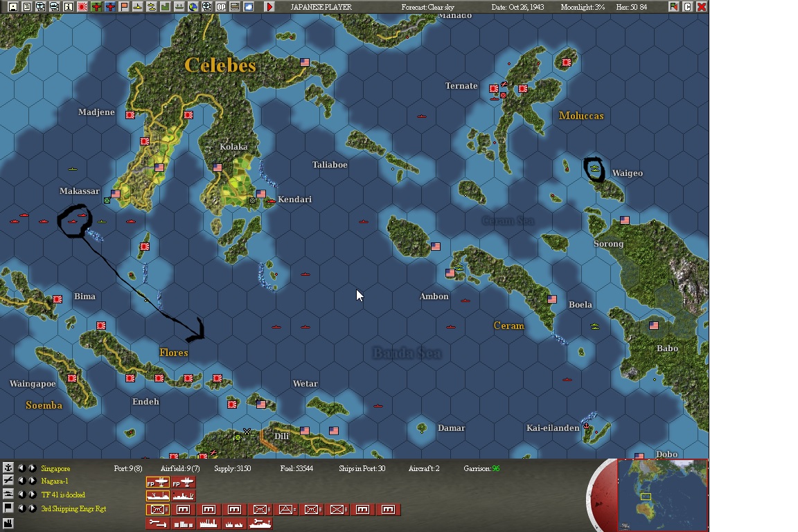
Task: Click the 'Fuel: 53544' base value
Action: (x=296, y=468)
